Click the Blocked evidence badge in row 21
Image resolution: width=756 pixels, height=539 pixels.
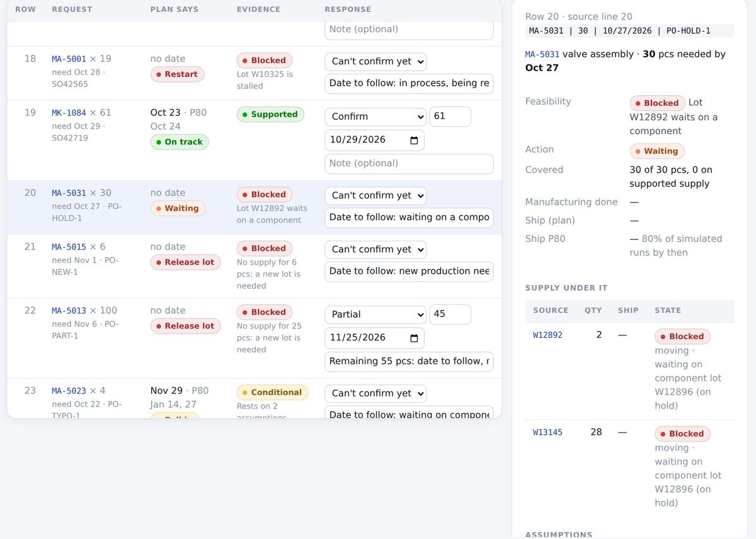264,248
